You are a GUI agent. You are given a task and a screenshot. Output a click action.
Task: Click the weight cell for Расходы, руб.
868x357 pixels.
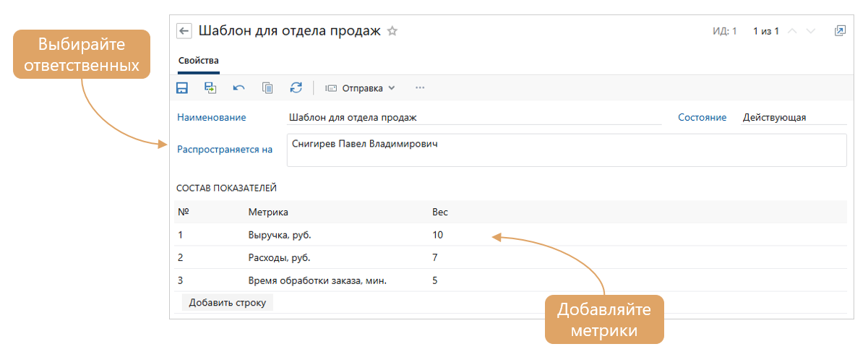pos(435,257)
